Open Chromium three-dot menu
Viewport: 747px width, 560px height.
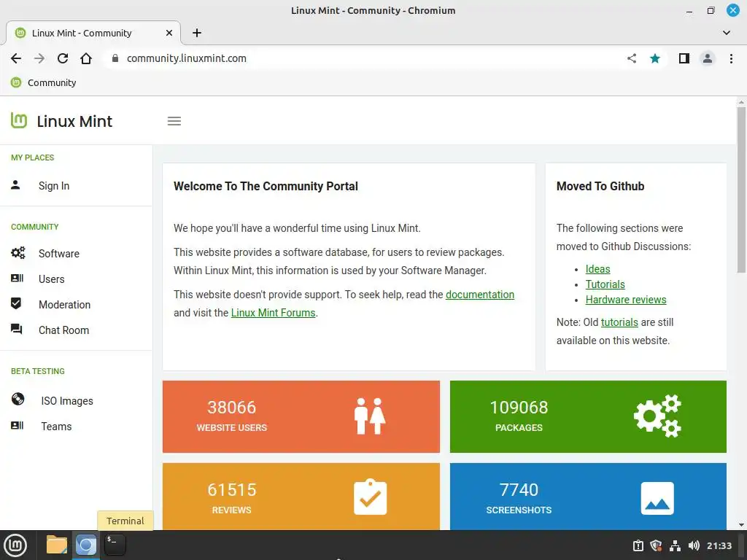coord(731,58)
